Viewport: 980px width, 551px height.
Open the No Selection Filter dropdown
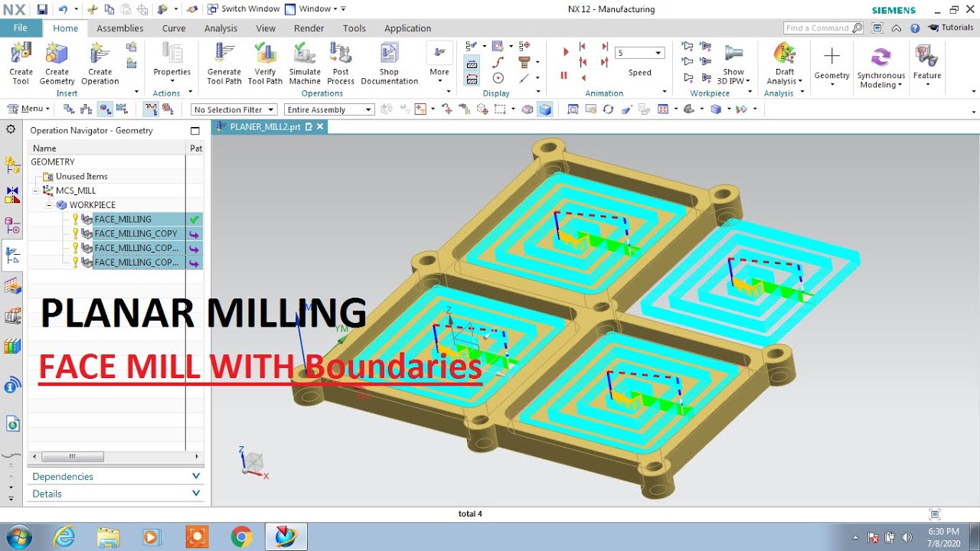234,109
